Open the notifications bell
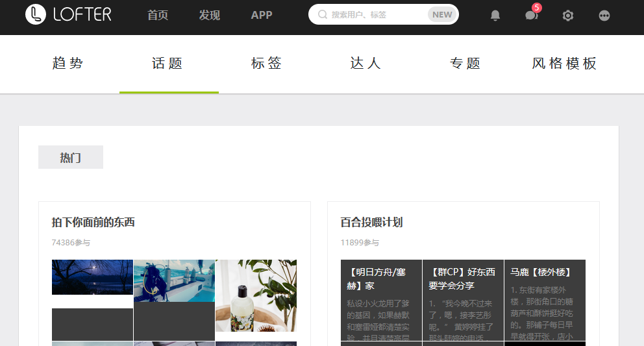The image size is (644, 346). (x=495, y=15)
